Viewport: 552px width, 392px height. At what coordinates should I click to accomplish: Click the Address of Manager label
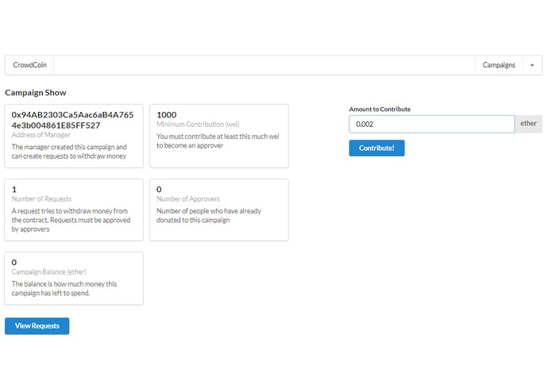pyautogui.click(x=41, y=135)
